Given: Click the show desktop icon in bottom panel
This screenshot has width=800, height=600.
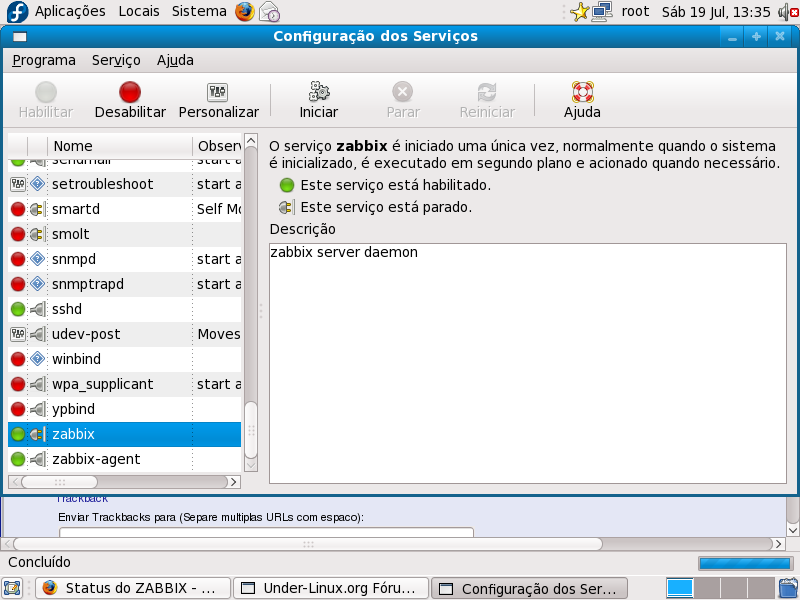Looking at the screenshot, I should [12, 588].
